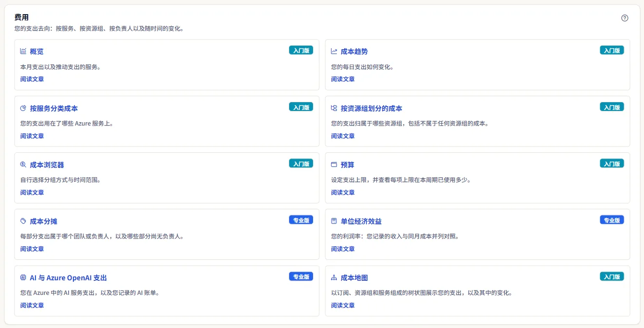Click 阅读文章 under 成本浏览器
Screen dimensions: 644x328
(x=32, y=192)
